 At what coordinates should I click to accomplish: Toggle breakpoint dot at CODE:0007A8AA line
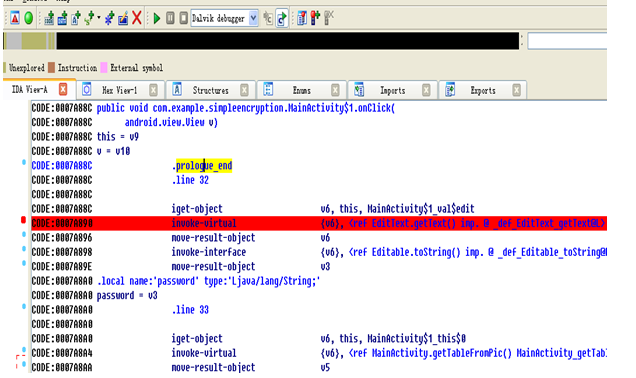coord(24,364)
